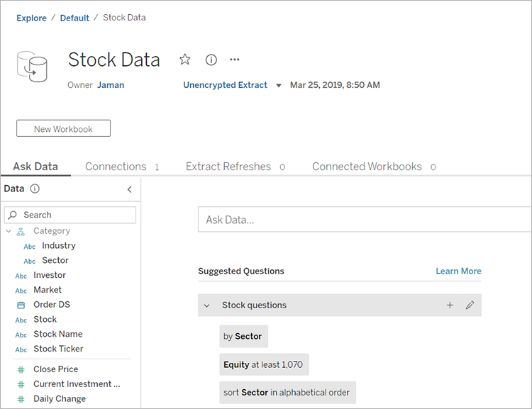Select the Stock Name field

pyautogui.click(x=58, y=334)
